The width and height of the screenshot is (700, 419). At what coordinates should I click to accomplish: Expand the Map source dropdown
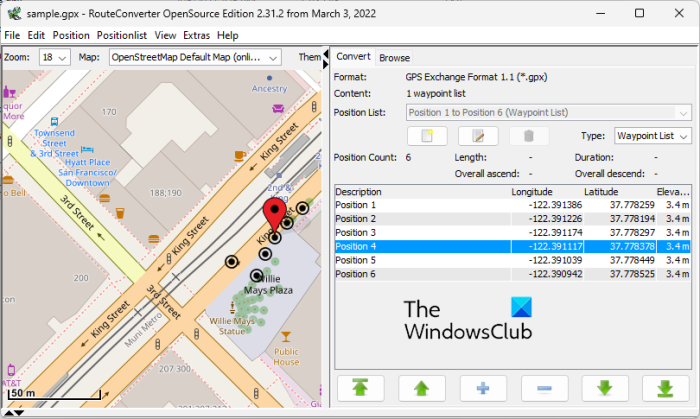(x=195, y=58)
